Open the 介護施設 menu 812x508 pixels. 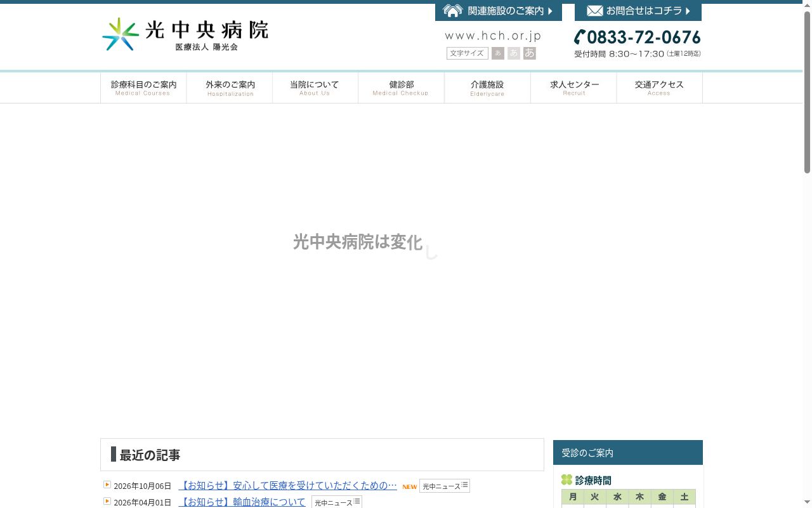pyautogui.click(x=487, y=88)
